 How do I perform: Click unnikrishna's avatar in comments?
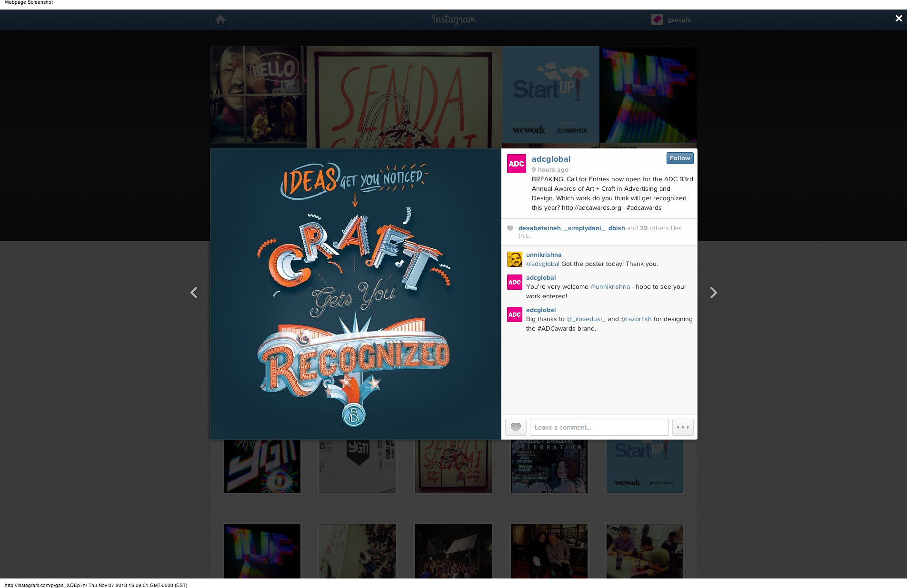pos(515,259)
